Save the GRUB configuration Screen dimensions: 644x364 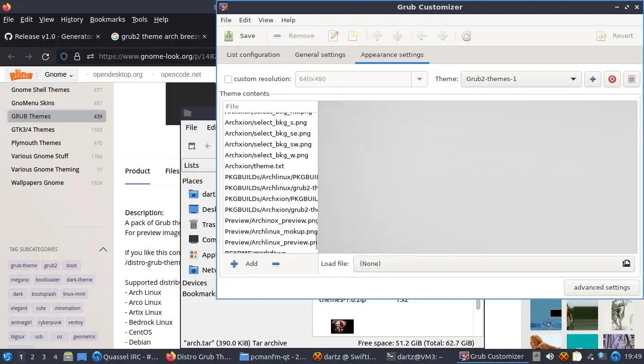(240, 36)
